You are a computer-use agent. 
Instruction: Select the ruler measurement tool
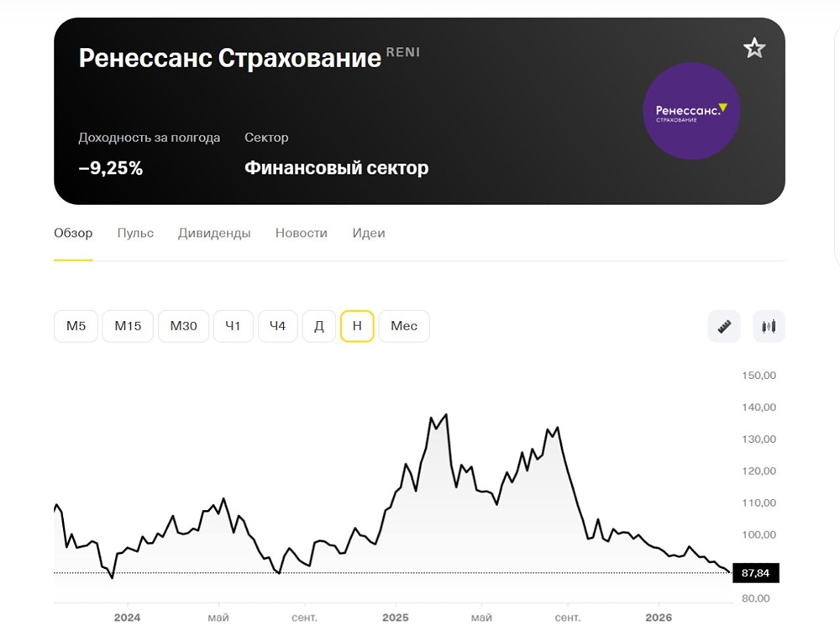[x=723, y=326]
